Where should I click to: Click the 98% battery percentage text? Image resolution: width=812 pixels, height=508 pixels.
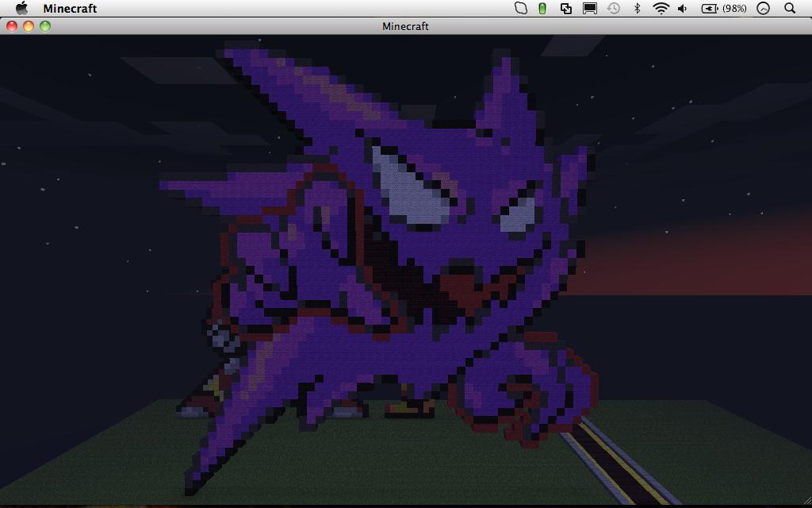point(734,8)
